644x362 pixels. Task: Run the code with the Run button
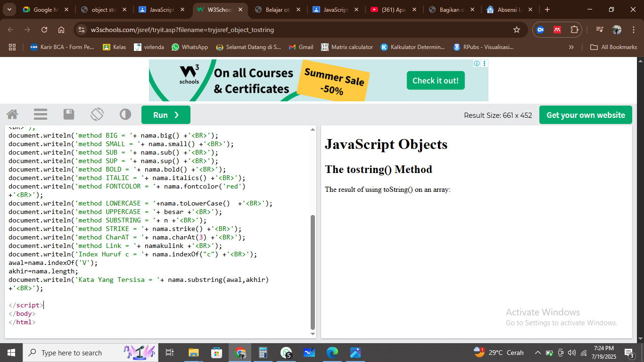166,115
